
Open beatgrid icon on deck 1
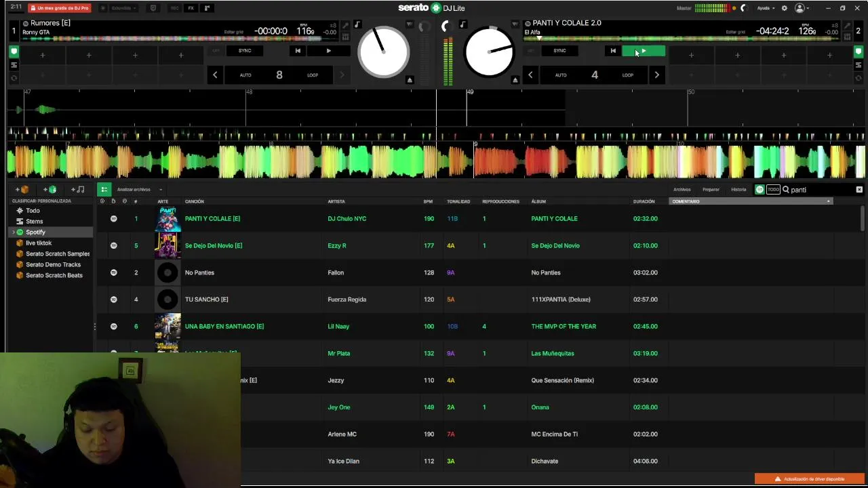(x=346, y=37)
